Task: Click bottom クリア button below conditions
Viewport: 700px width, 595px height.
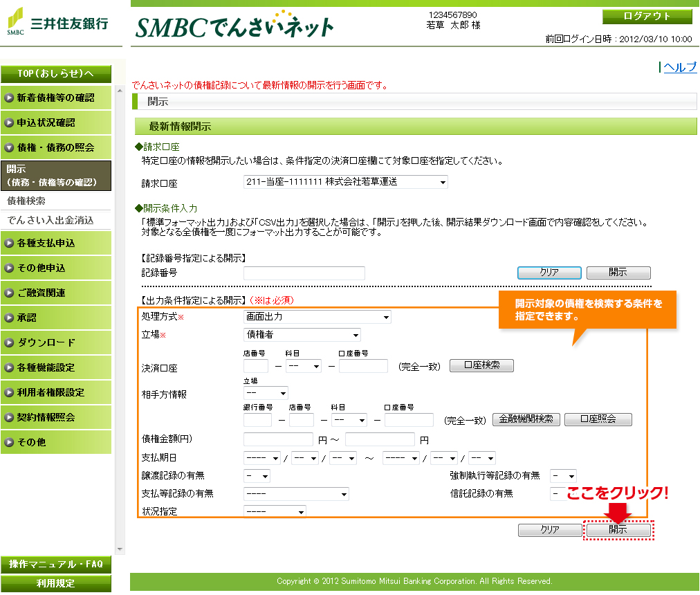Action: click(550, 530)
